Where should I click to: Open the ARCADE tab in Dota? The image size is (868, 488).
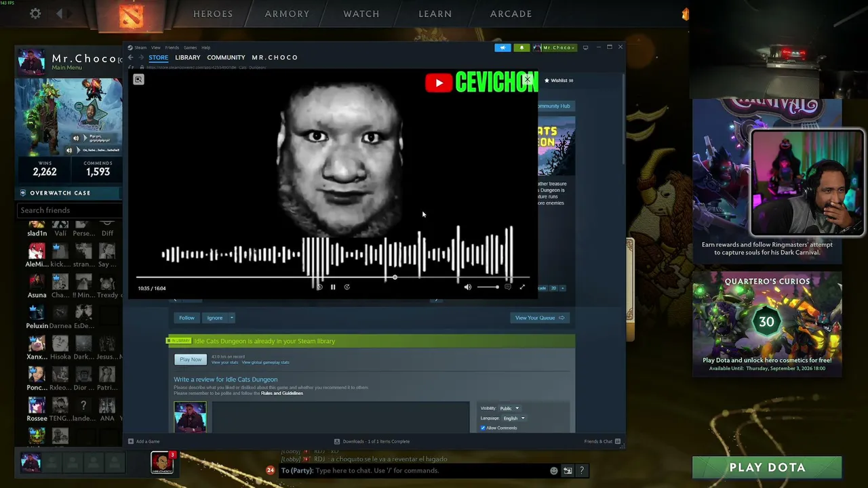(511, 14)
